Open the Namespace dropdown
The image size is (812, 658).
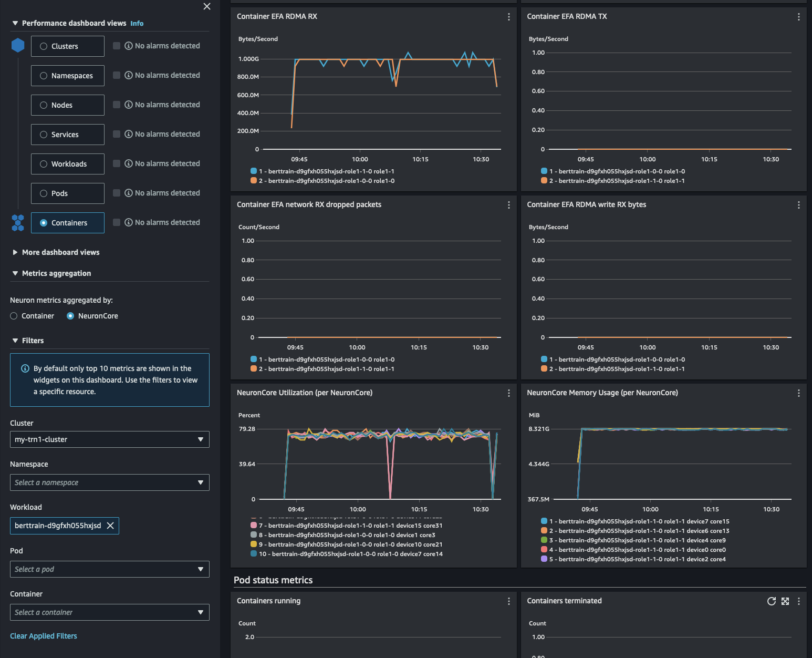109,482
